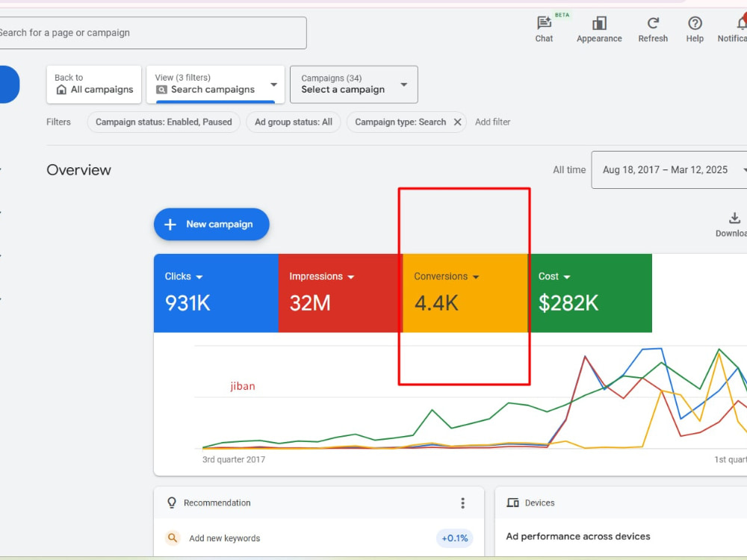Open the Conversions metric dropdown arrow
The width and height of the screenshot is (747, 560).
(x=475, y=277)
